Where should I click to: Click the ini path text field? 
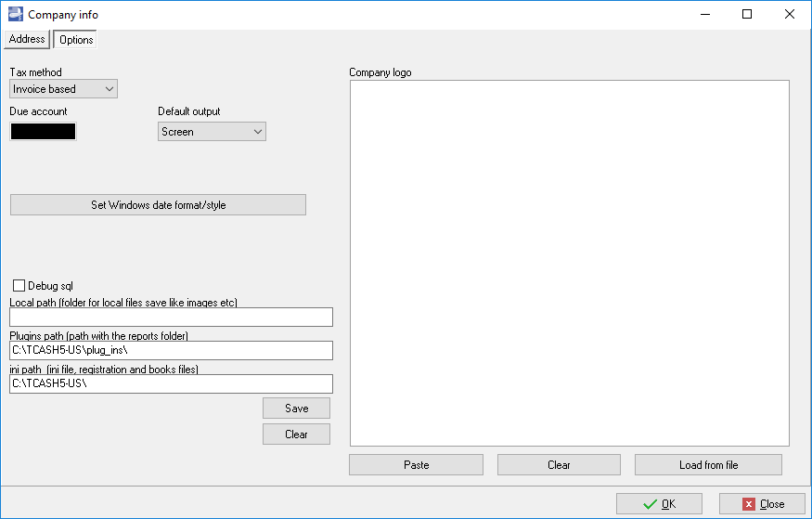171,383
